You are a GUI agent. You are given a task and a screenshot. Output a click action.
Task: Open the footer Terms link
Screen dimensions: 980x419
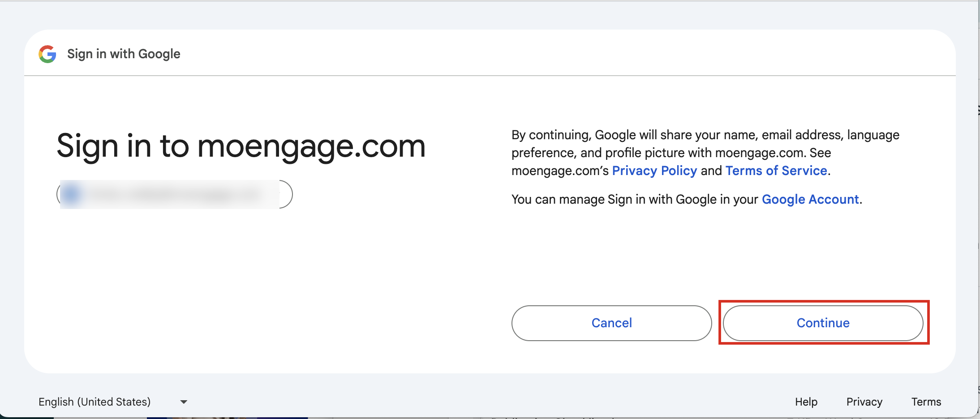[926, 402]
